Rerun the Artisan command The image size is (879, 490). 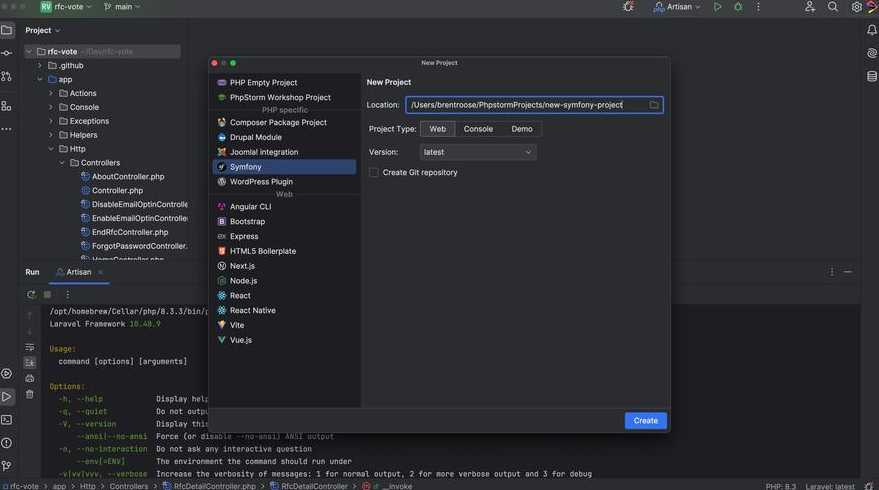(x=31, y=294)
